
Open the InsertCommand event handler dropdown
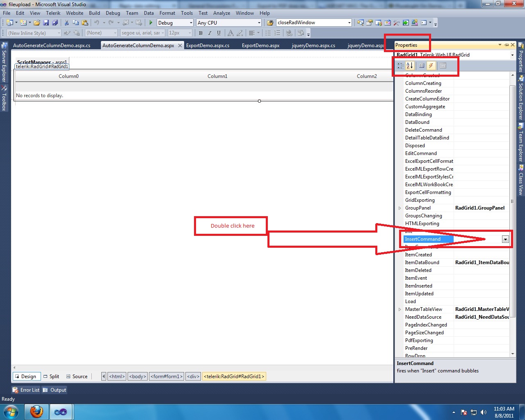[x=505, y=239]
